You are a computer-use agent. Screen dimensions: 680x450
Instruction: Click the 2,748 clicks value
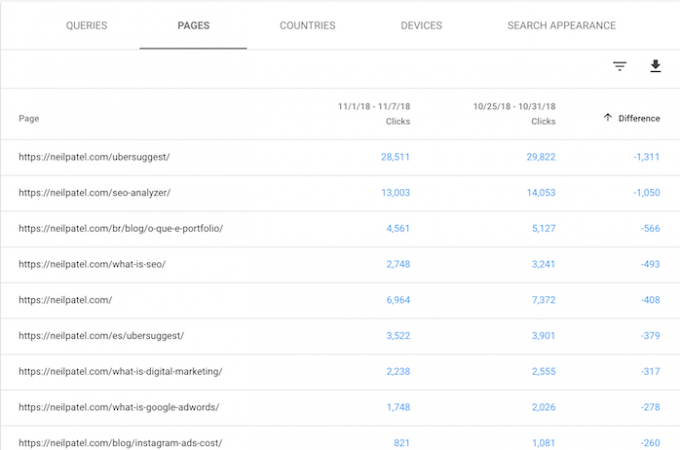(398, 264)
